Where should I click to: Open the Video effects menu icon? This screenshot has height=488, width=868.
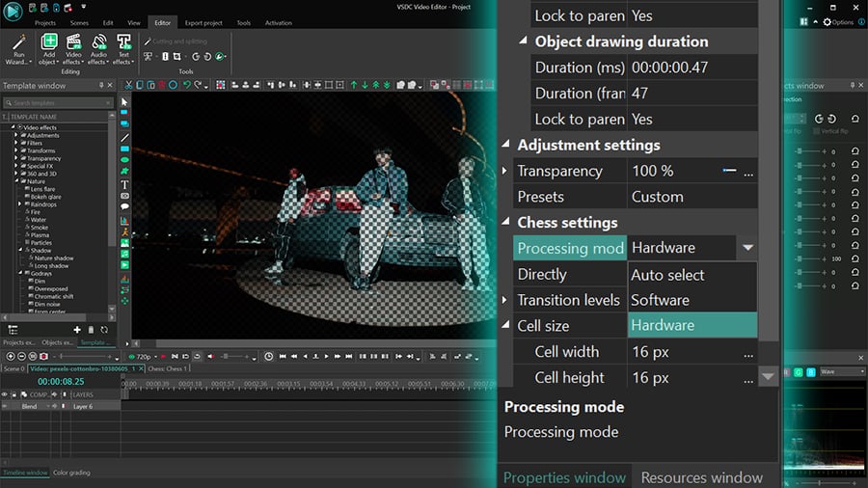(x=73, y=43)
